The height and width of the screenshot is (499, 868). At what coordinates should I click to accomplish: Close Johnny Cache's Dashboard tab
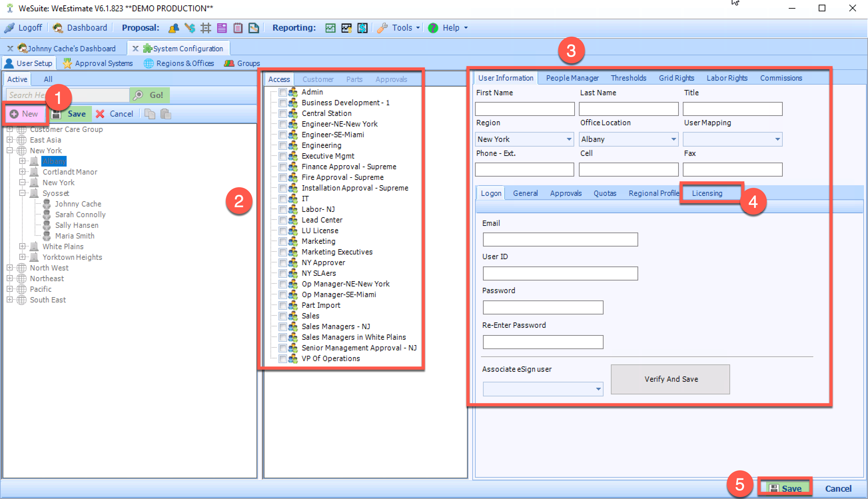click(x=10, y=49)
